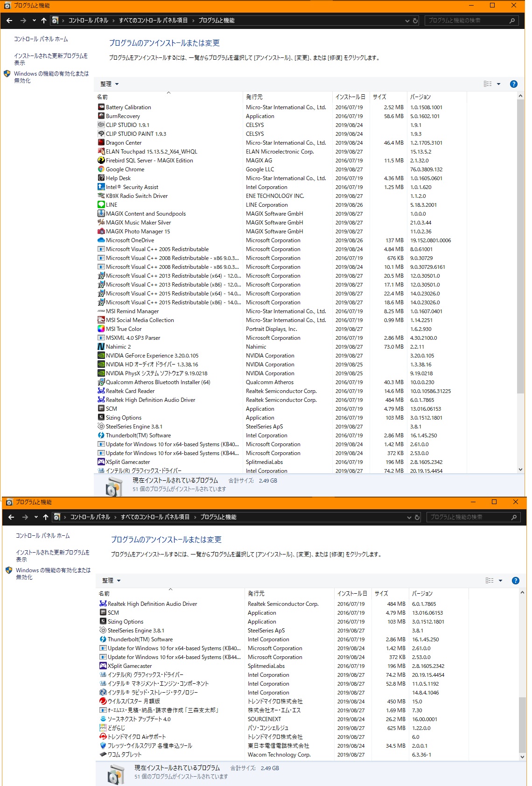Open コントロール パネル ホーム link in the upper window
Viewport: 532px width, 786px height.
coord(41,39)
